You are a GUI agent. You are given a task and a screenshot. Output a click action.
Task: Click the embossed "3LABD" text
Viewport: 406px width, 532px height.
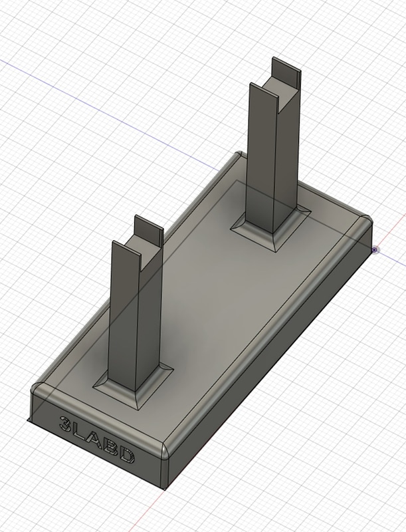point(97,440)
